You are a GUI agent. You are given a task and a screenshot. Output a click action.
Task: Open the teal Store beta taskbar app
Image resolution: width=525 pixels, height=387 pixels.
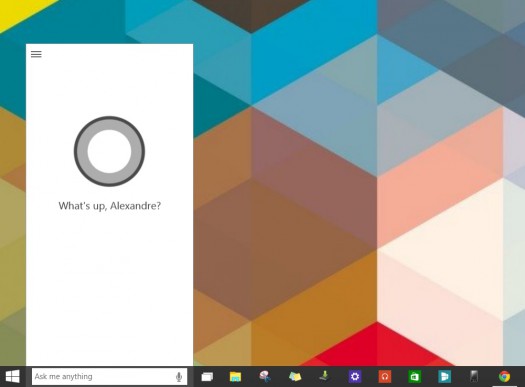coord(444,377)
